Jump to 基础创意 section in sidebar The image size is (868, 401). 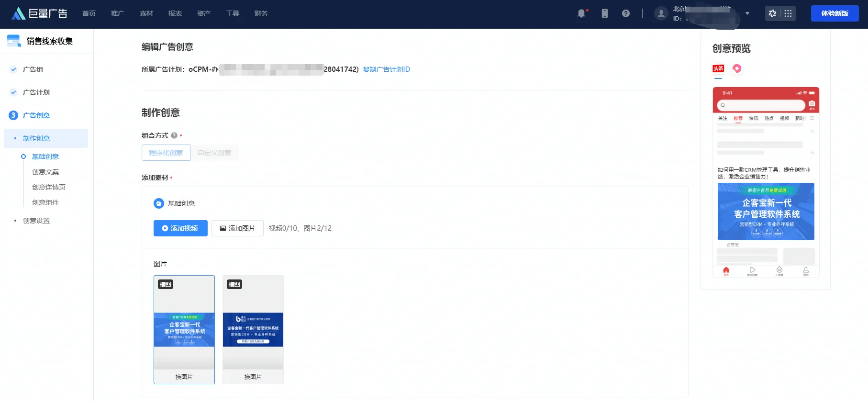[45, 156]
